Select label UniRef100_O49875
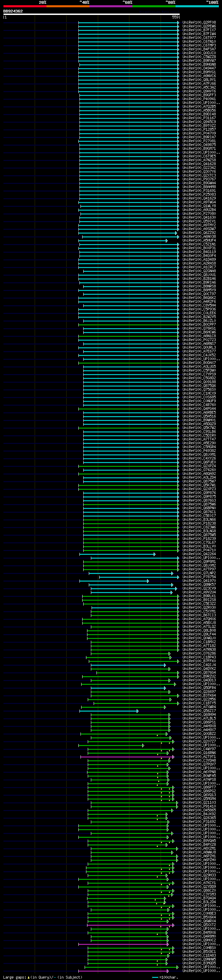Screen dimensions: 222x980 (x=199, y=145)
